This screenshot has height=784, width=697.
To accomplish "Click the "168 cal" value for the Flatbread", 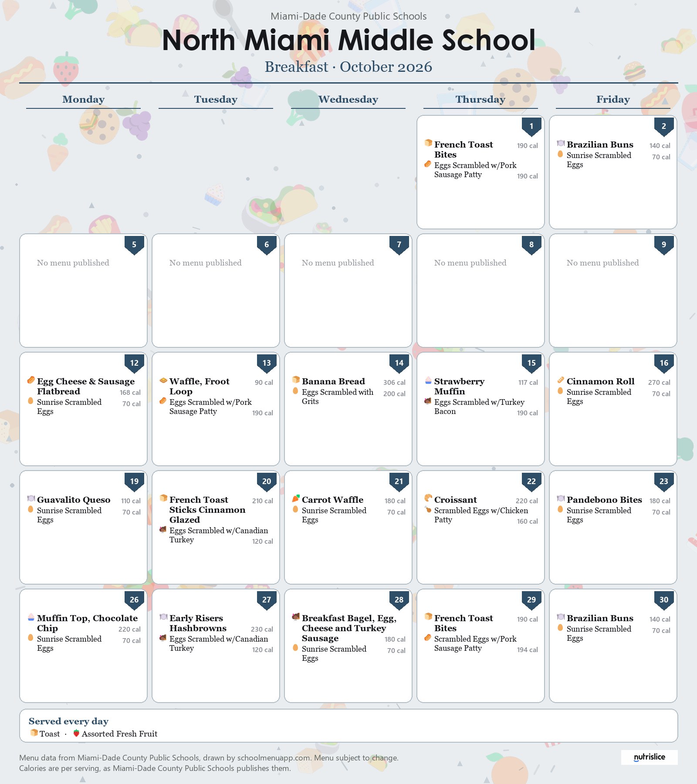I will [130, 392].
